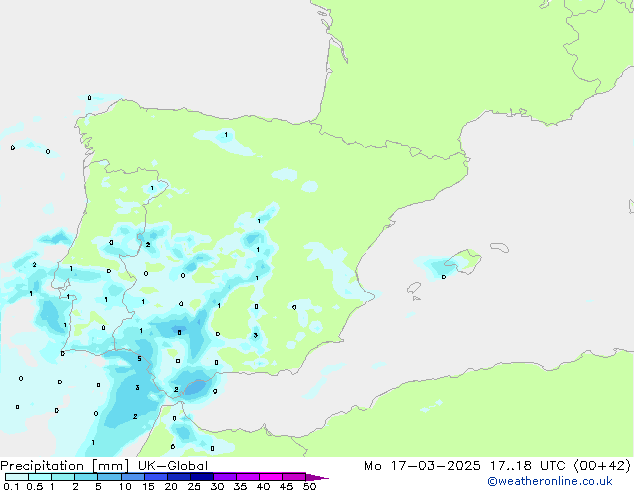Image resolution: width=634 pixels, height=490 pixels.
Task: Click the '40' legend scale label
Action: [263, 486]
